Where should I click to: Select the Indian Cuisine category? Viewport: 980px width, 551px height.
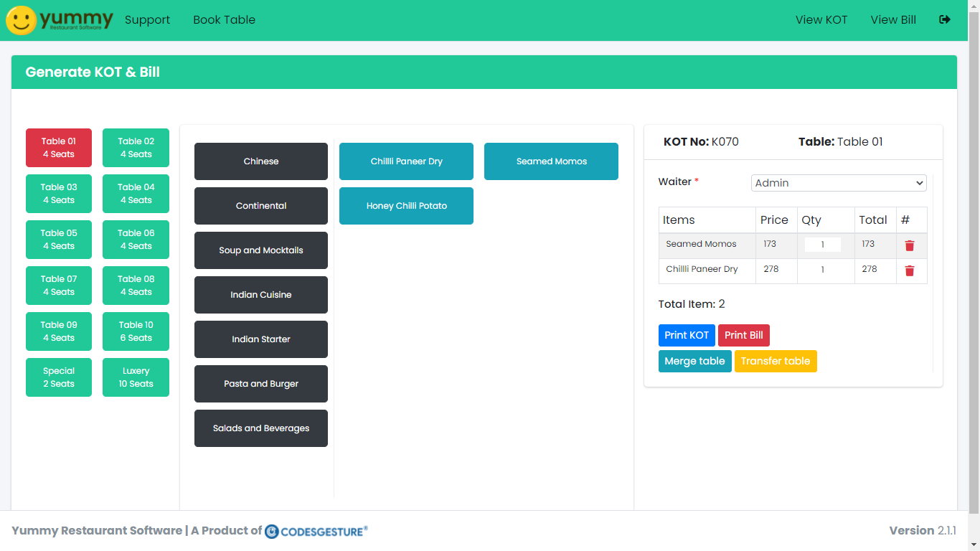[x=260, y=295]
